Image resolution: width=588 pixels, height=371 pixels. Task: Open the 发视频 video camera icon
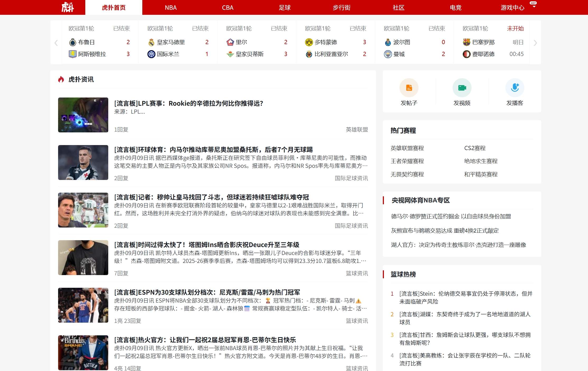click(x=462, y=88)
